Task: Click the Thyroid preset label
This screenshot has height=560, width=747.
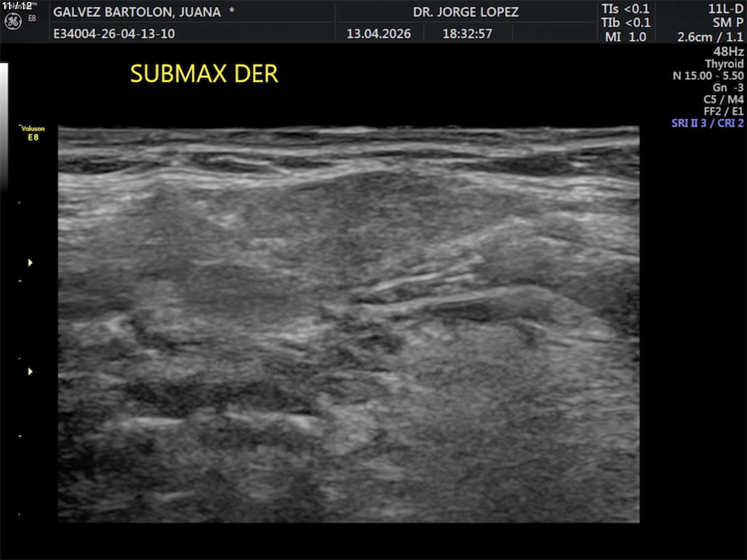Action: point(724,64)
